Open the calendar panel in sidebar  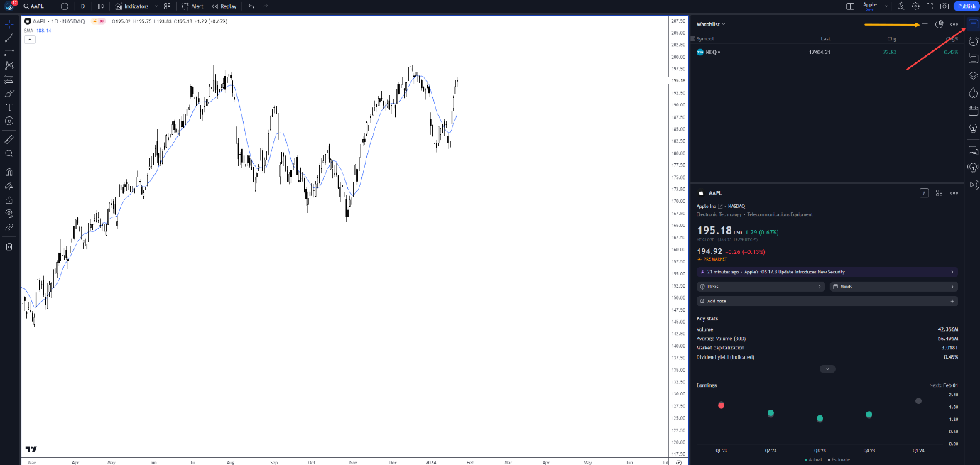pyautogui.click(x=973, y=111)
